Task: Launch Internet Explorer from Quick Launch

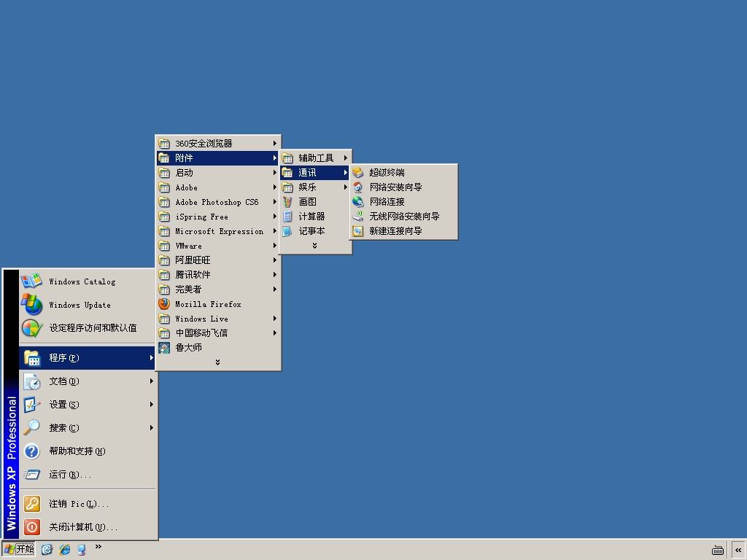Action: 64,550
